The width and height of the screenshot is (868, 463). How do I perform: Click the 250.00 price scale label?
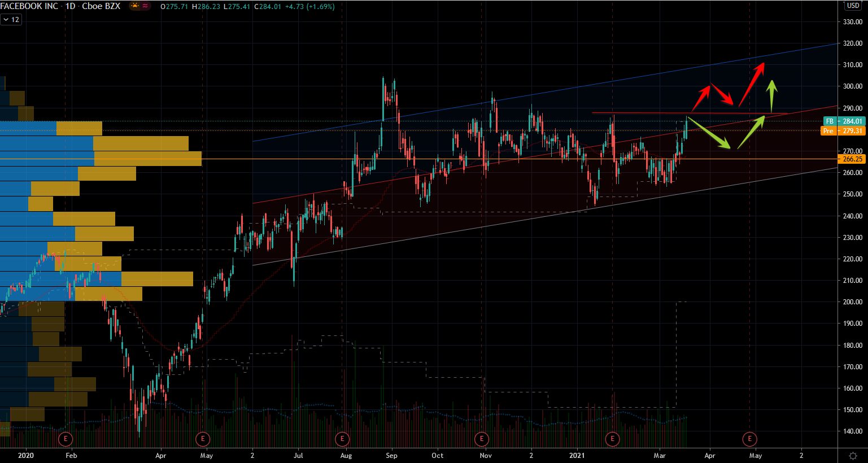[852, 194]
